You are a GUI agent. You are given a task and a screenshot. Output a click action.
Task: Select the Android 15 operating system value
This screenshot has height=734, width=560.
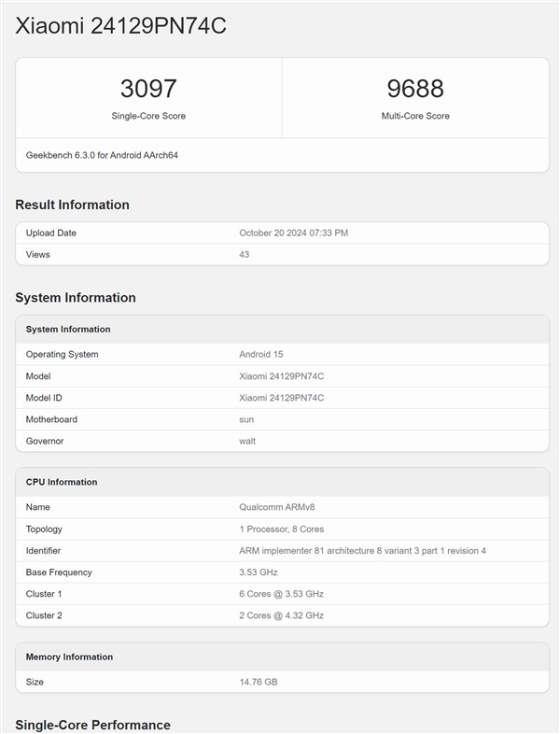[x=261, y=354]
